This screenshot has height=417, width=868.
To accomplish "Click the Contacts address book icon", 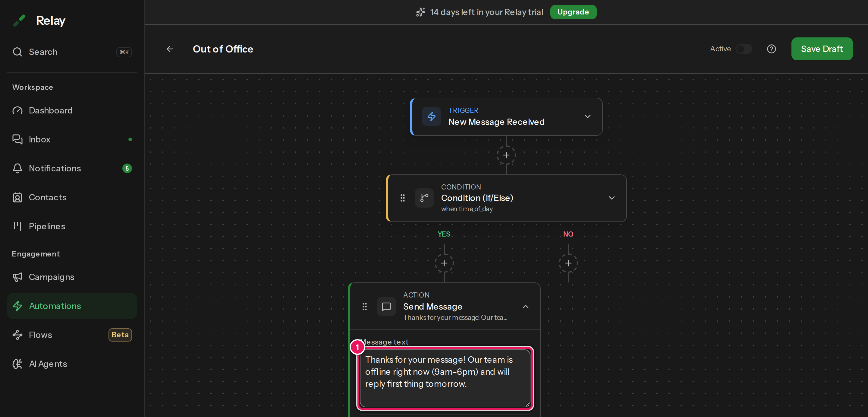I will [17, 197].
